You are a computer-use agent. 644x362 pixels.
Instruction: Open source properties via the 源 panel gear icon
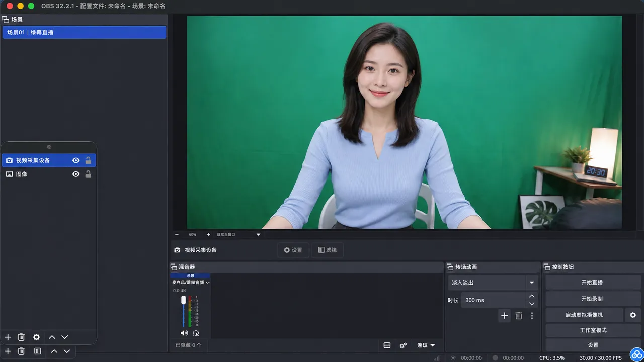point(36,337)
